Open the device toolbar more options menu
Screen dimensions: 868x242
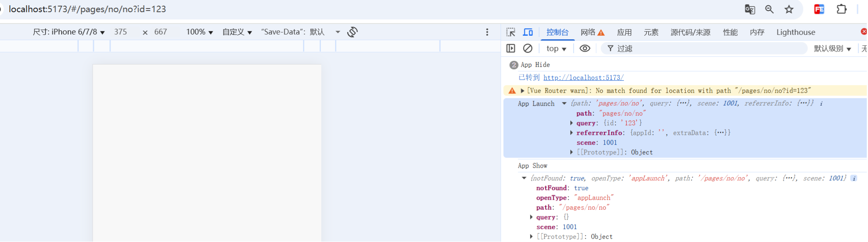(x=487, y=32)
